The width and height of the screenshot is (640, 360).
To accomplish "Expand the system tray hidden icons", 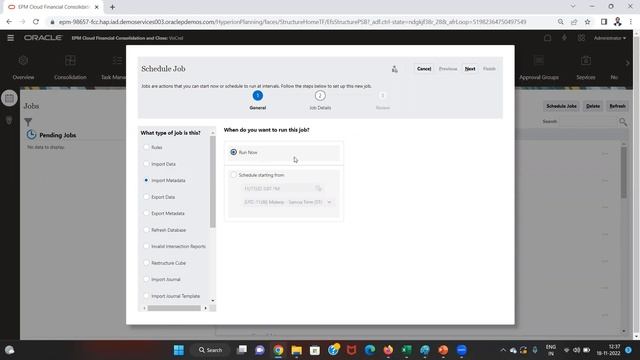I will [503, 350].
